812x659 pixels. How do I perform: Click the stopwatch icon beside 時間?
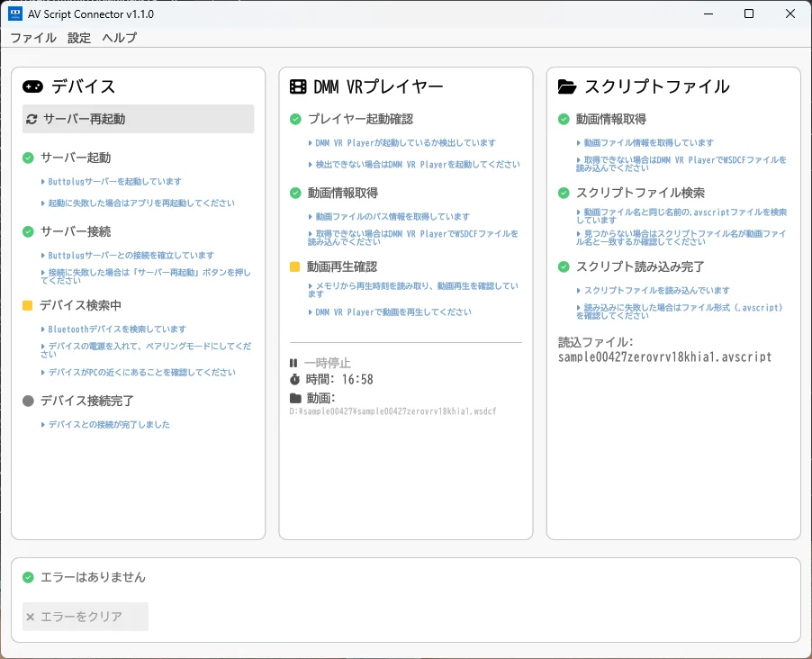coord(294,379)
